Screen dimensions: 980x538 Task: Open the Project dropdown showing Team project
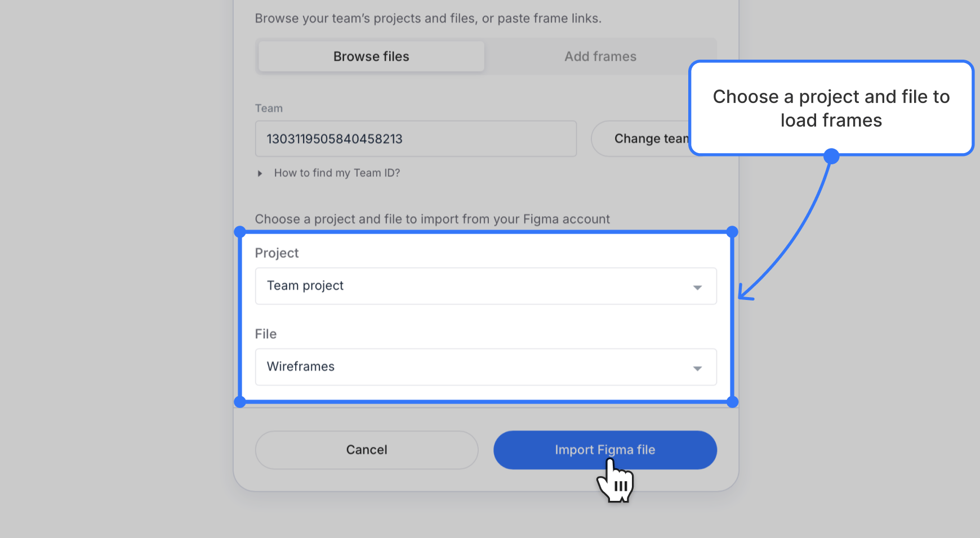[485, 286]
